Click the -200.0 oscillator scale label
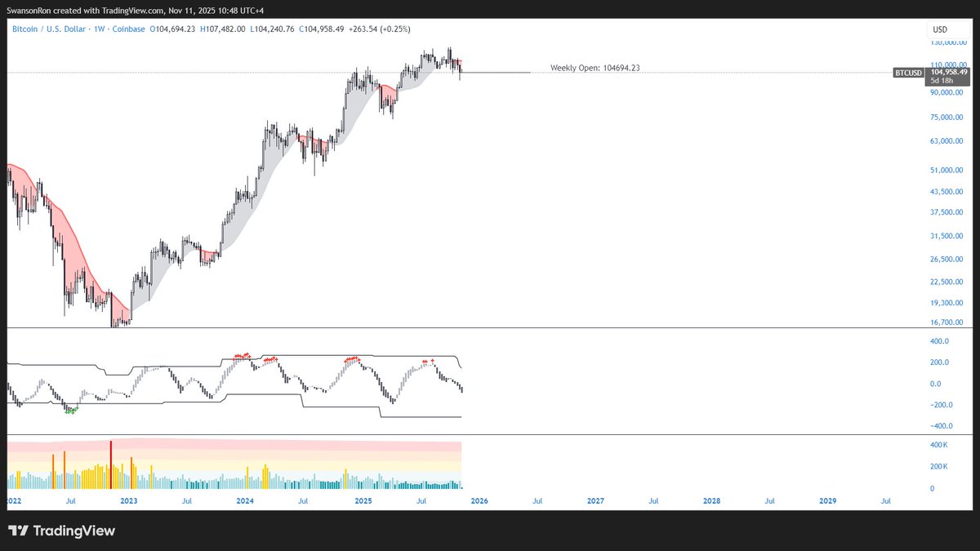 pyautogui.click(x=941, y=405)
